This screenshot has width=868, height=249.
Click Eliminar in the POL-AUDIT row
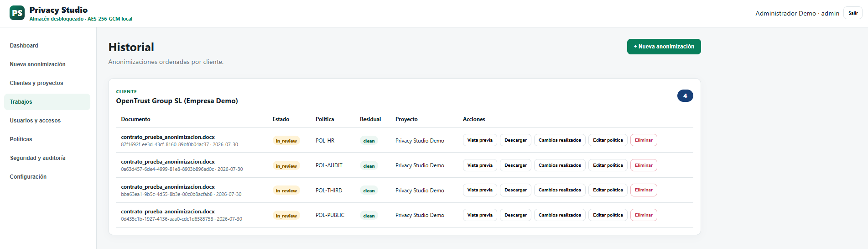644,165
